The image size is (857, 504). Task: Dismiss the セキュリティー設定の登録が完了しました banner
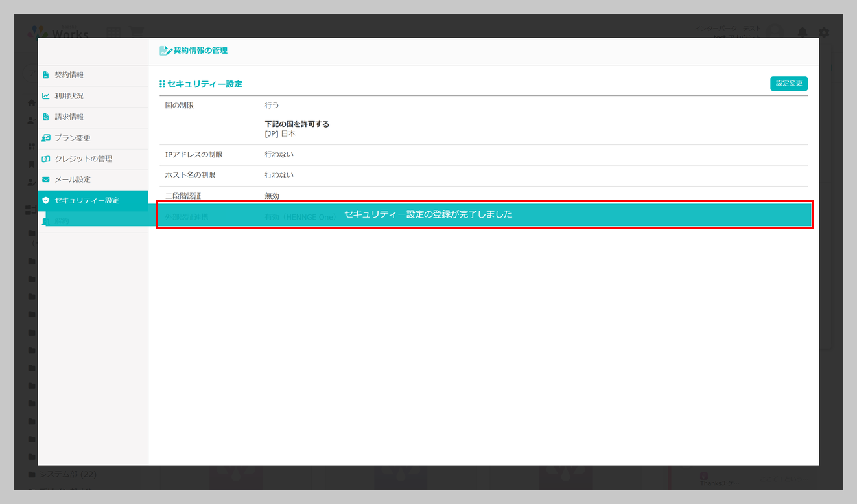[x=484, y=214]
